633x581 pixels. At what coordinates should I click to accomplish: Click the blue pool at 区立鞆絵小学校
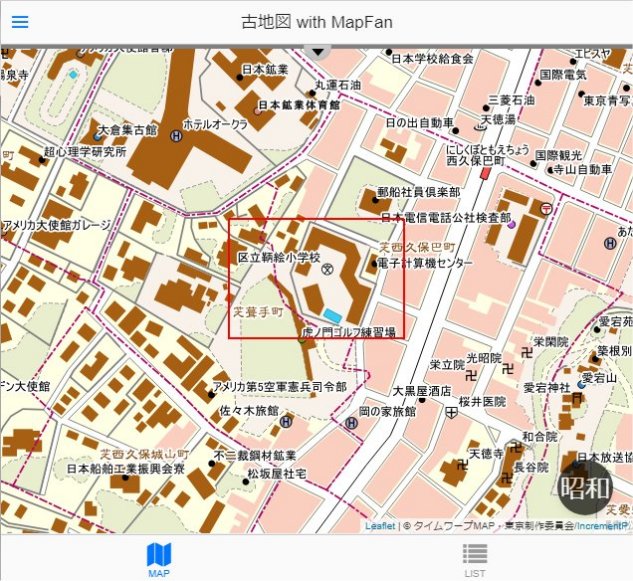333,316
